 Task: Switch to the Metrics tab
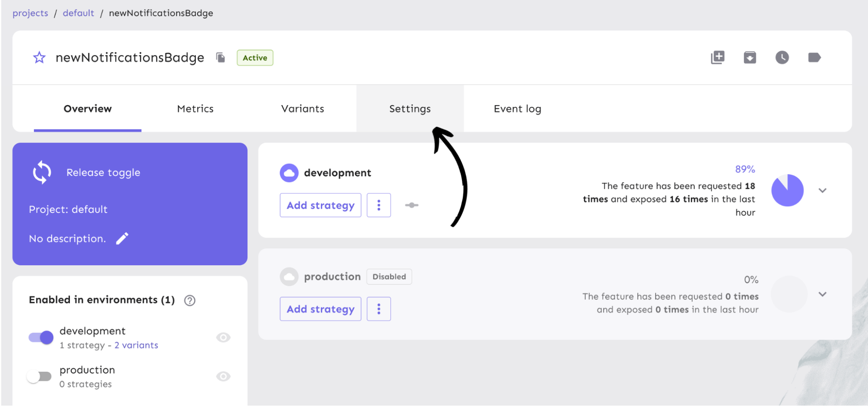(195, 109)
